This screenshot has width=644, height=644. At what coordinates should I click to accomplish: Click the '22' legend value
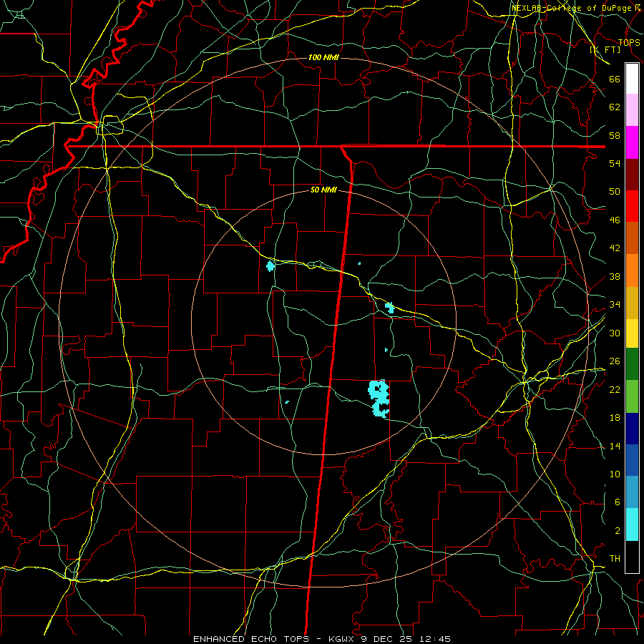point(615,389)
